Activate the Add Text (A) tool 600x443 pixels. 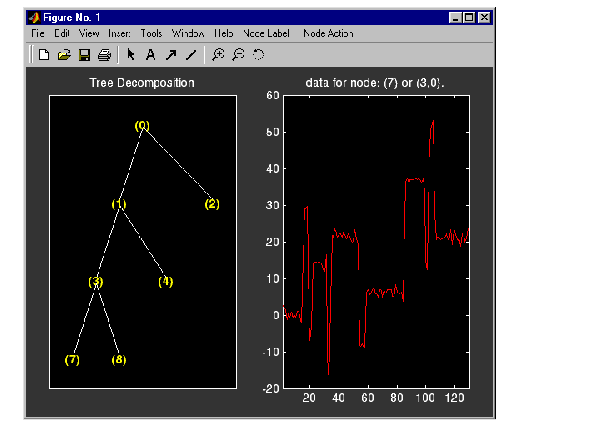151,55
